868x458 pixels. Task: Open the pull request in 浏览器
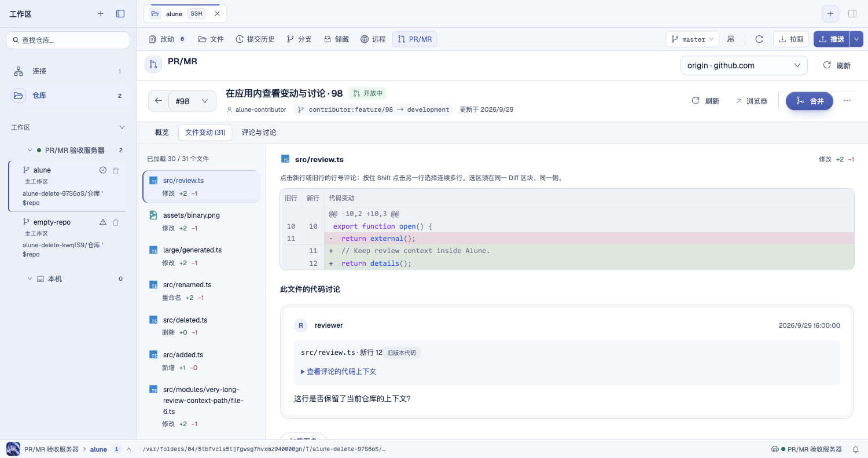[751, 101]
